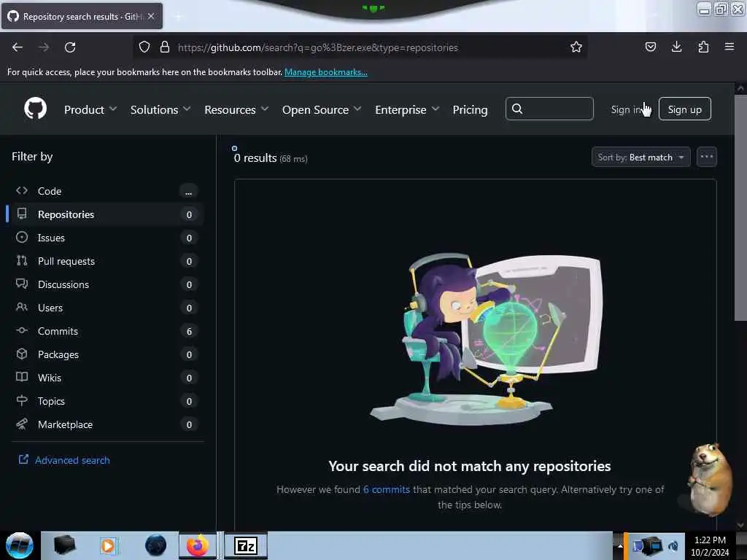Open the Pocket save icon
The height and width of the screenshot is (560, 747).
click(650, 47)
